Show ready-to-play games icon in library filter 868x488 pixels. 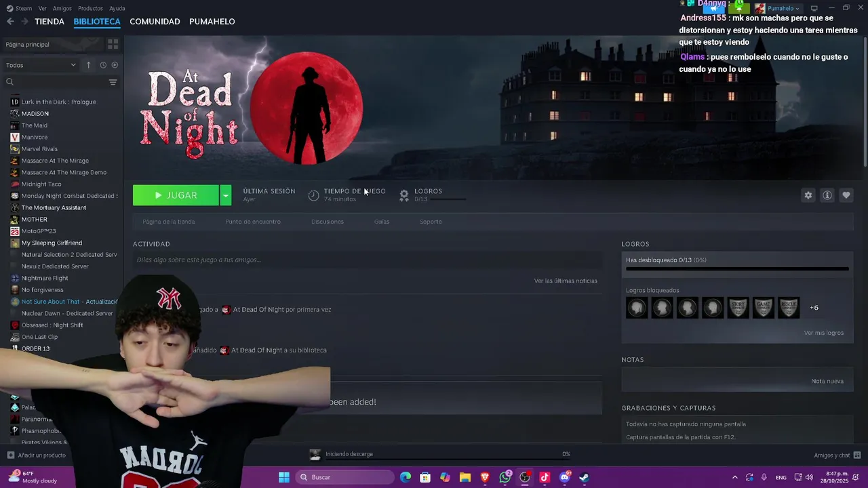click(114, 65)
